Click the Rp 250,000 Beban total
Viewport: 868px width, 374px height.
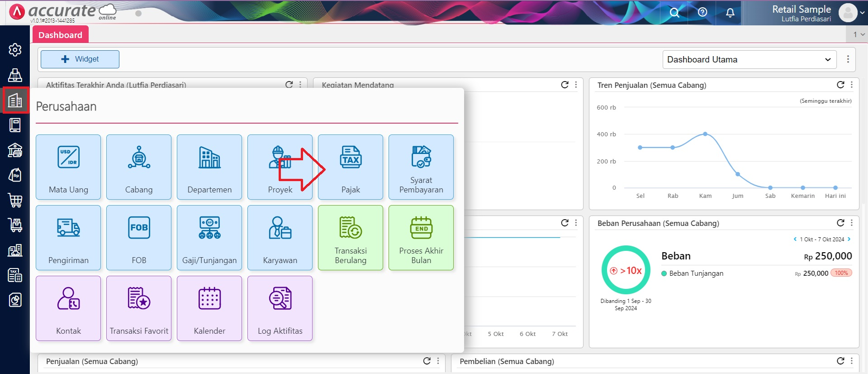coord(828,256)
